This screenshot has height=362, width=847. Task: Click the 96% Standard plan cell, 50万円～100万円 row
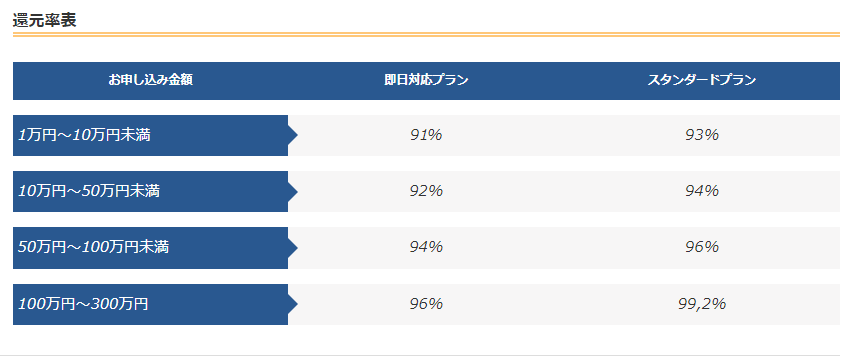[x=702, y=248]
